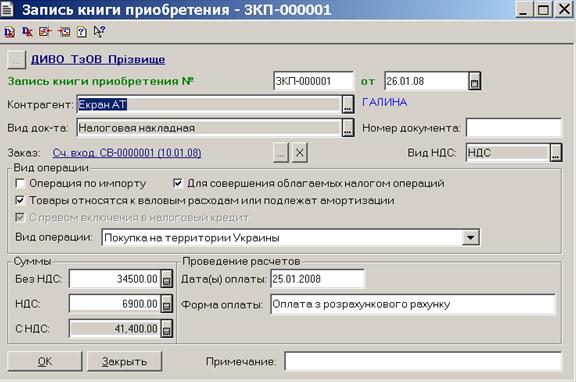576x382 pixels.
Task: Open the ДИВО ТзОВ Прізвище company link
Action: pyautogui.click(x=98, y=60)
